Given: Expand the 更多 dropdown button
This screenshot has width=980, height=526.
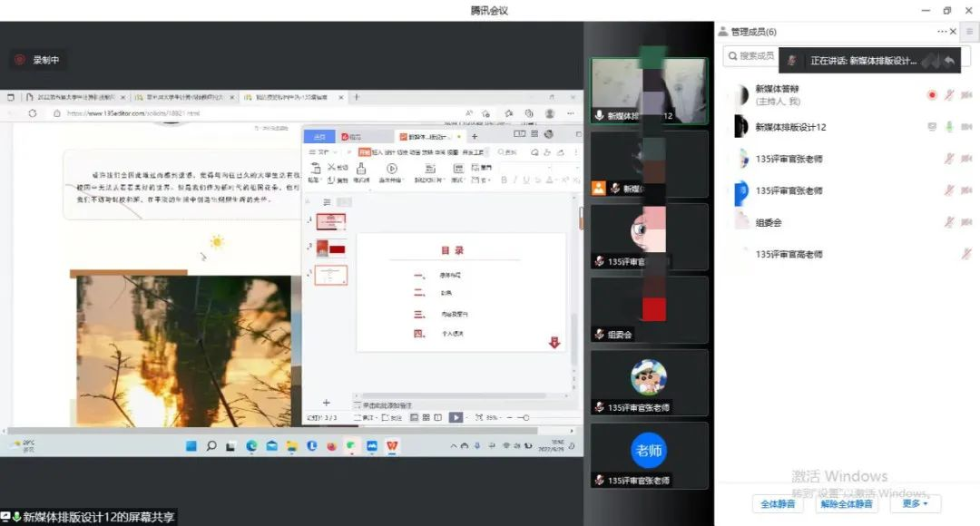Looking at the screenshot, I should [915, 503].
